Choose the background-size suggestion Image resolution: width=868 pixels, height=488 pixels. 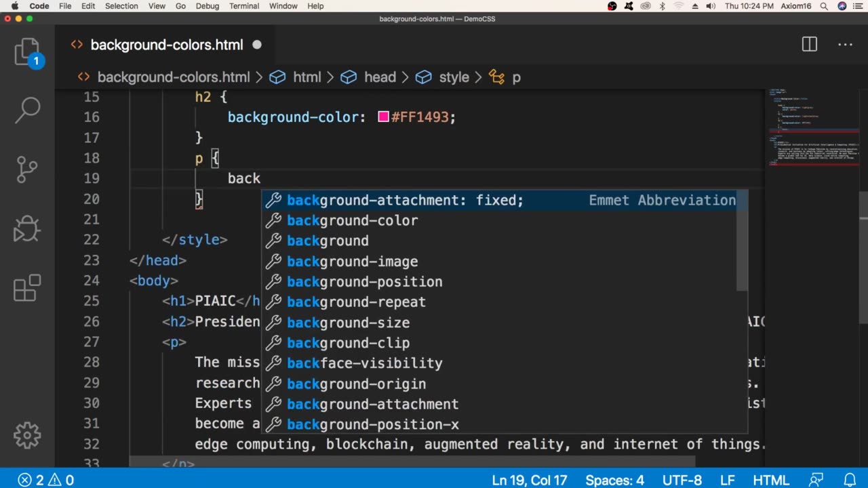(x=505, y=323)
